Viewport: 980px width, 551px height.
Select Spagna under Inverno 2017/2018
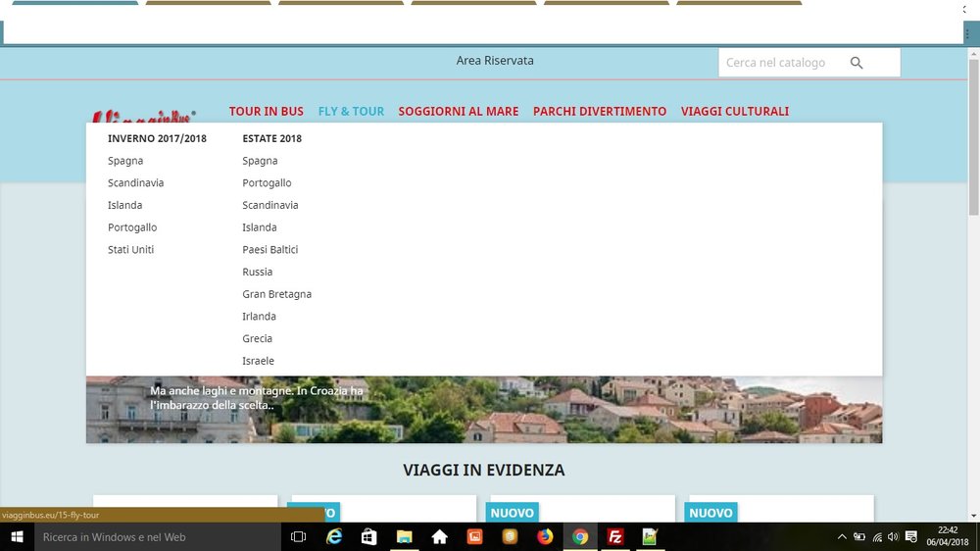pyautogui.click(x=125, y=161)
